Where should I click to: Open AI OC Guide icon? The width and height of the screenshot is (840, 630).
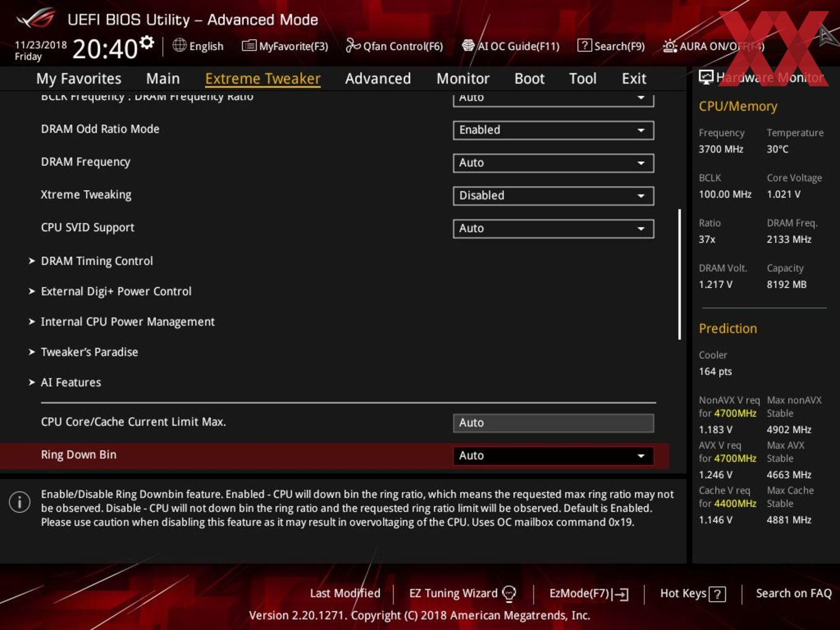468,46
